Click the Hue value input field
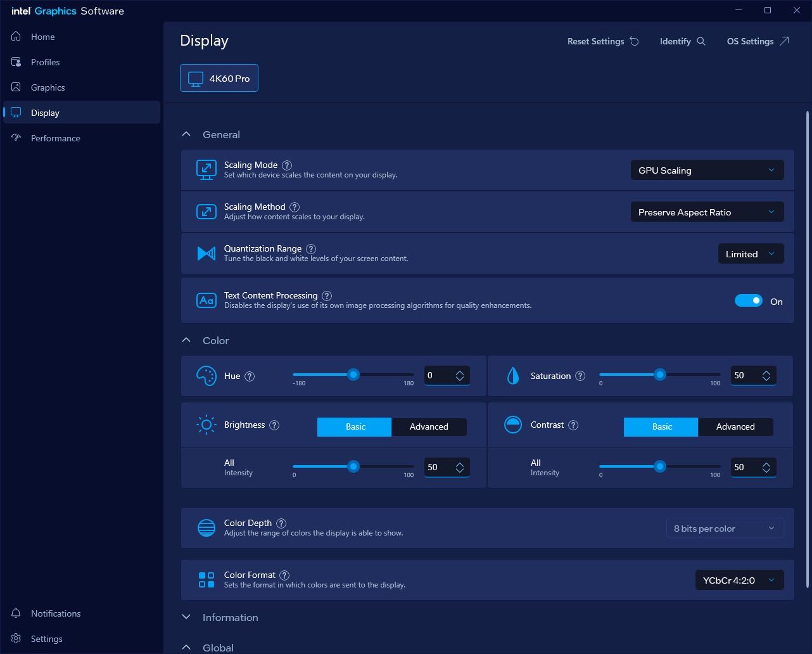Viewport: 812px width, 654px height. [x=447, y=376]
